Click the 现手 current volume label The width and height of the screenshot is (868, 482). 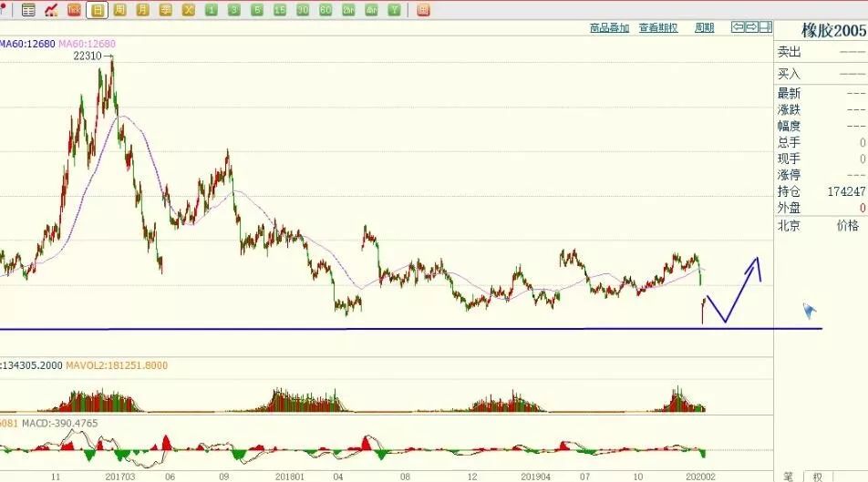point(789,159)
